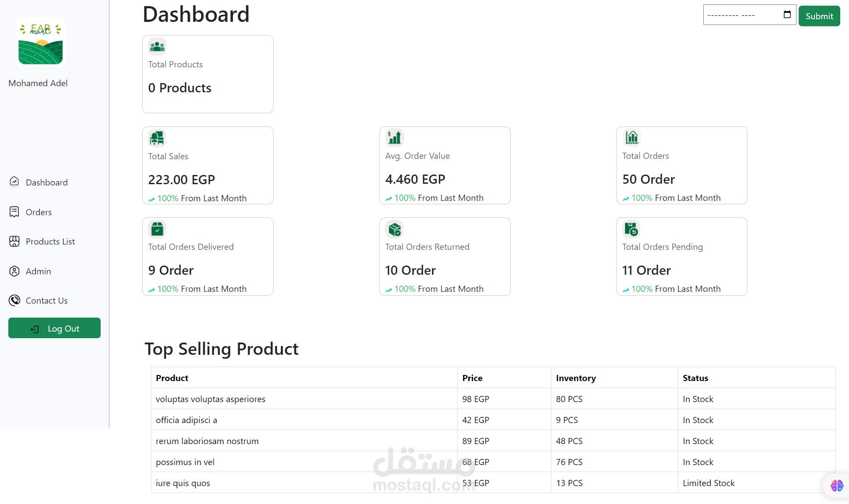This screenshot has height=504, width=849.
Task: Click the Total Orders Pending icon
Action: point(631,229)
